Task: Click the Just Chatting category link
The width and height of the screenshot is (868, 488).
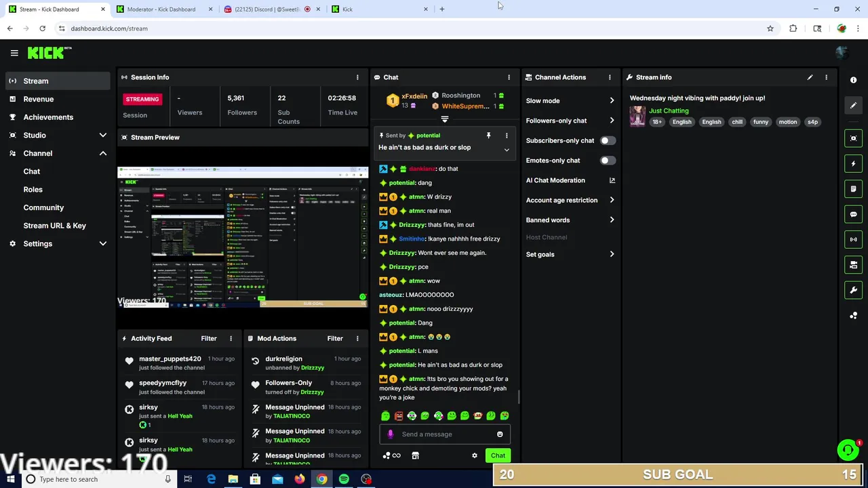Action: point(669,110)
